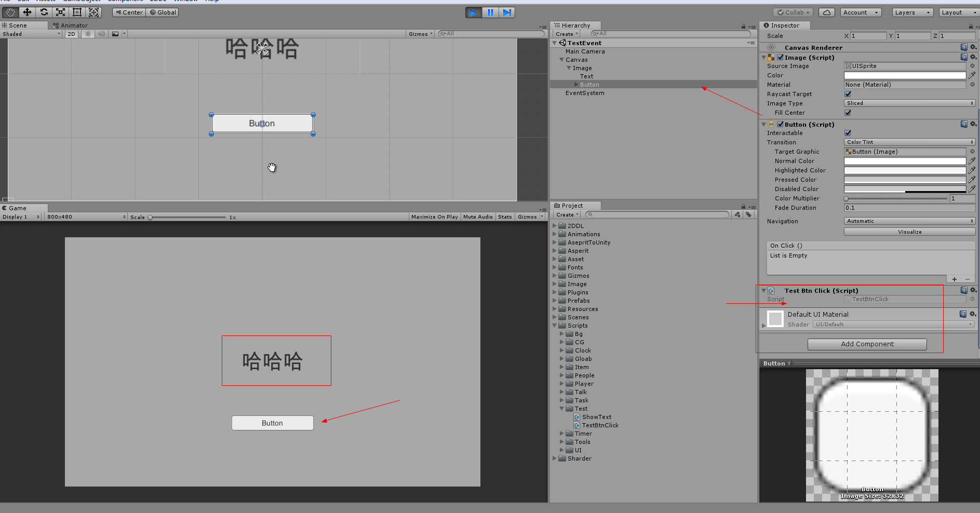Image resolution: width=980 pixels, height=513 pixels.
Task: Select the Rotate tool
Action: pyautogui.click(x=44, y=12)
